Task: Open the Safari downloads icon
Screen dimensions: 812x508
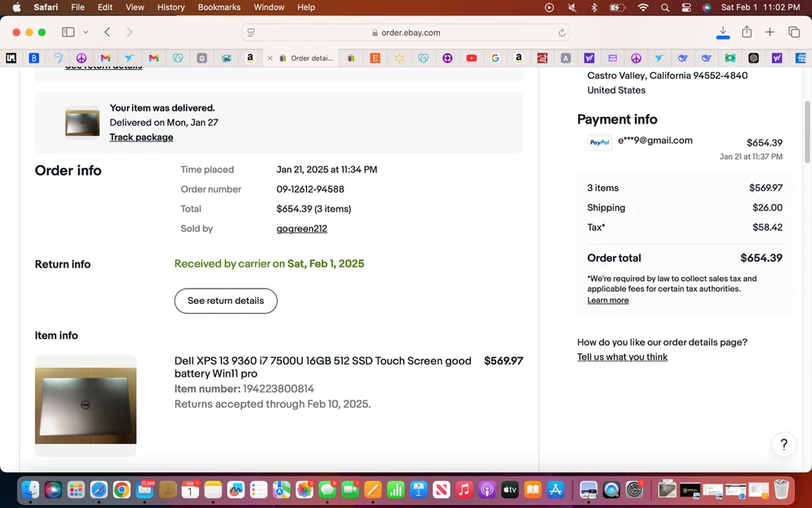Action: (723, 32)
